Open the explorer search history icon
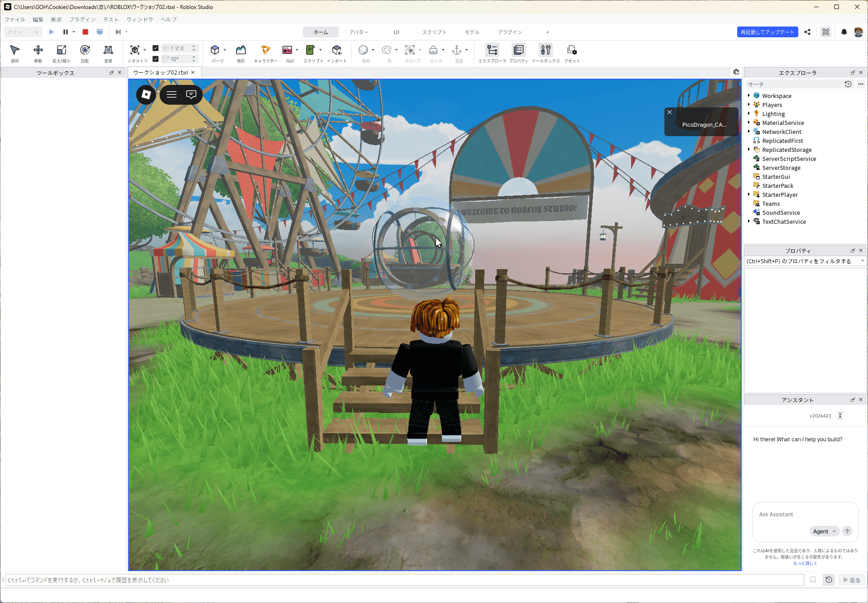The image size is (868, 603). click(x=848, y=84)
